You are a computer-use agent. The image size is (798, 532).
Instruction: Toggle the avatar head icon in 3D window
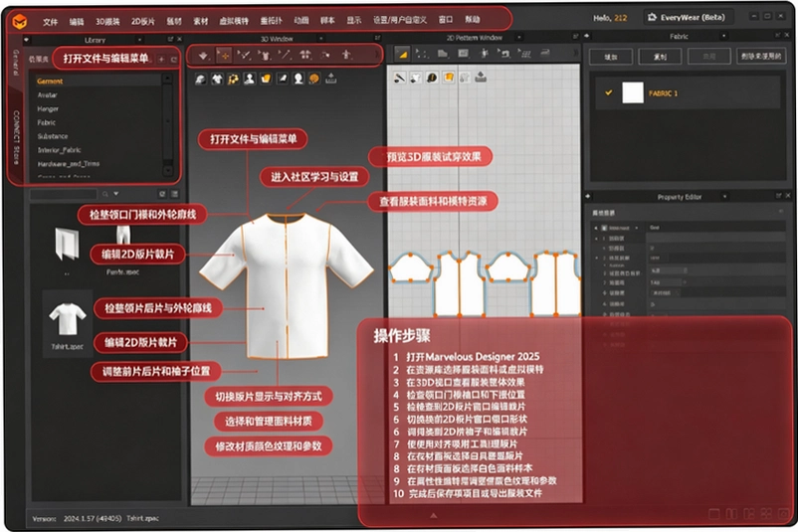coord(299,79)
